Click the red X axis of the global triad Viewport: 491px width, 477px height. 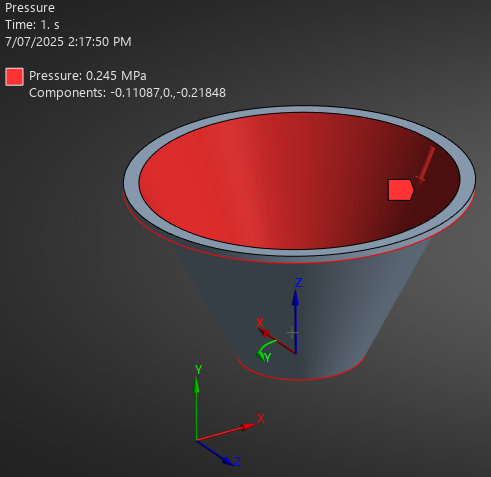tap(226, 432)
